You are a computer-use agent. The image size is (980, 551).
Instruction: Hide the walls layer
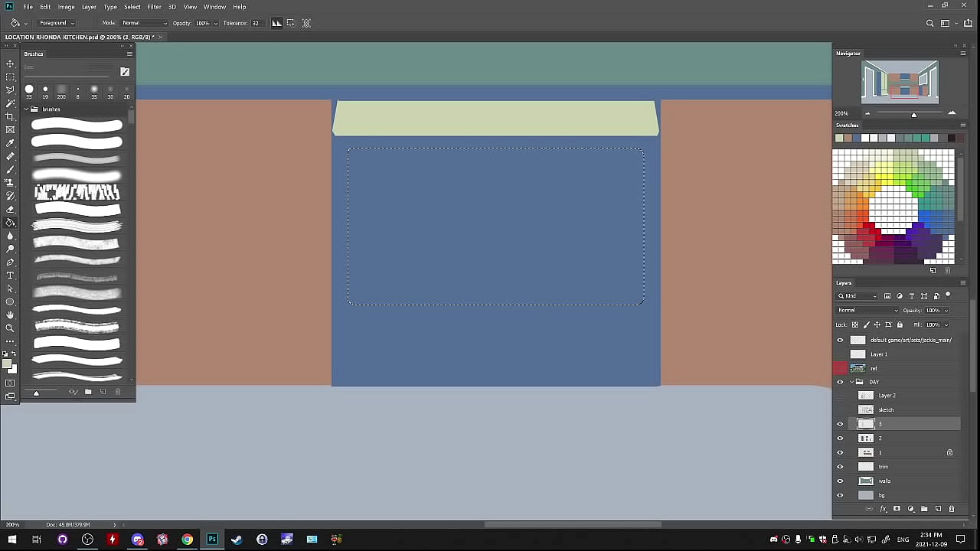(x=840, y=481)
